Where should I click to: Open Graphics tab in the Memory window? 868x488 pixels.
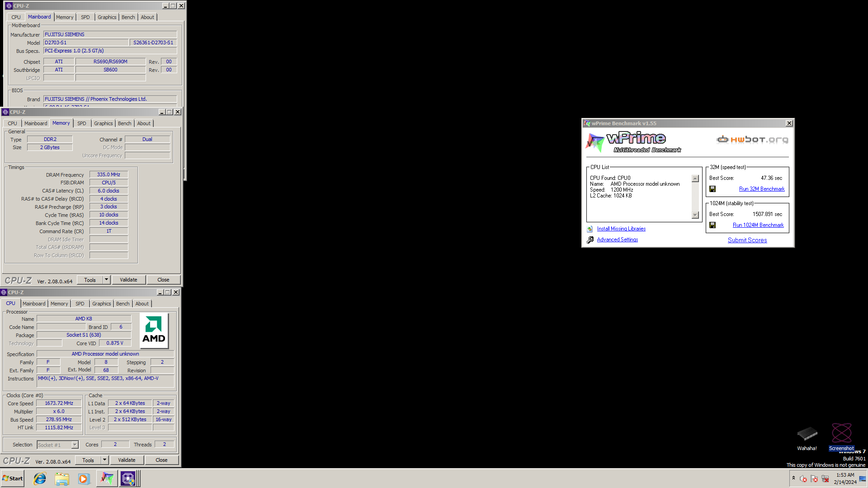tap(104, 123)
